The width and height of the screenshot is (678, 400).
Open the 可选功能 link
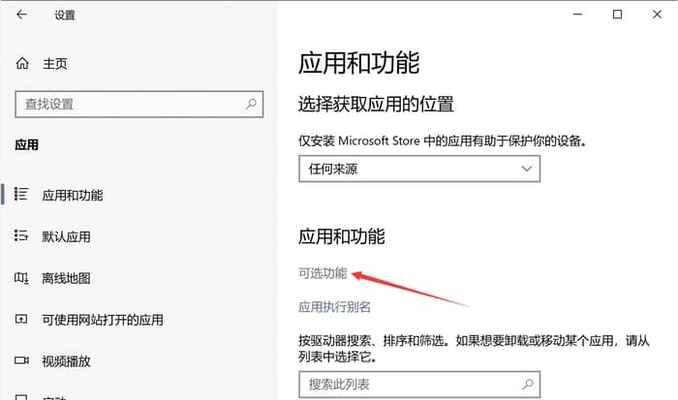[323, 273]
